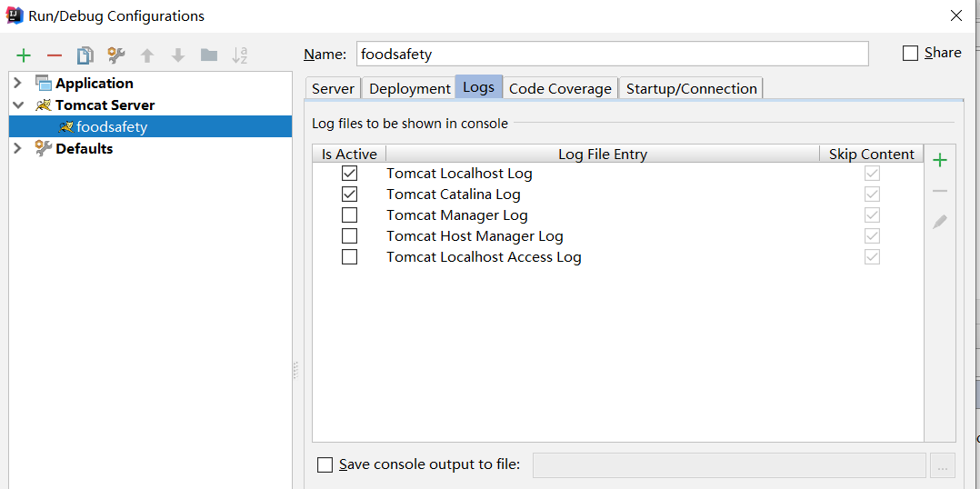Add a new log file entry
980x489 pixels.
click(940, 161)
